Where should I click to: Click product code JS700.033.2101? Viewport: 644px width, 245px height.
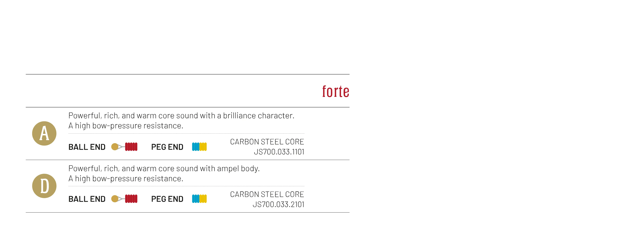tap(279, 204)
